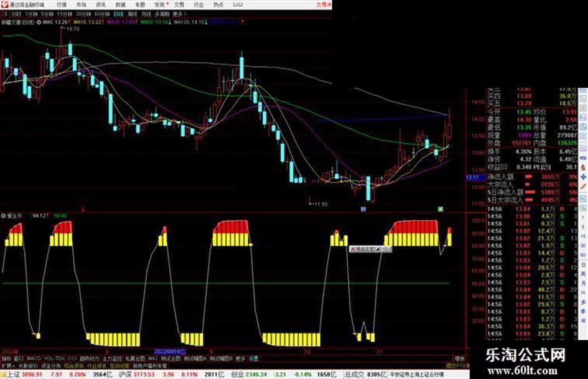Select the CCI indicator tab
The image size is (588, 379).
(x=72, y=358)
